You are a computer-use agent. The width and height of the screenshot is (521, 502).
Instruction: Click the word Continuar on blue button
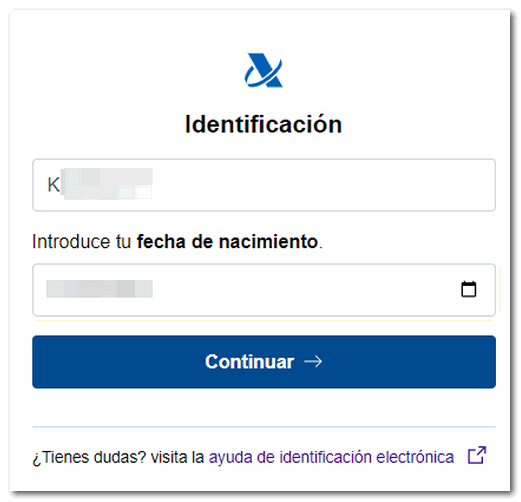[249, 362]
